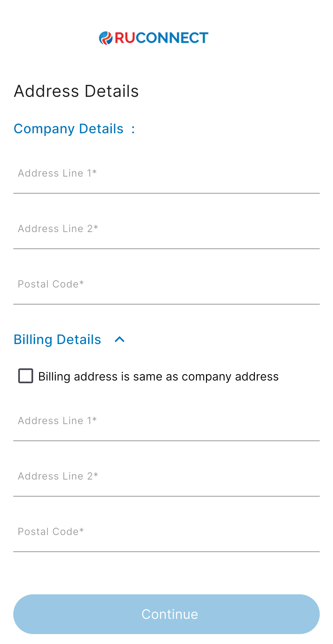Image resolution: width=333 pixels, height=644 pixels.
Task: Click the Billing Details section header
Action: tap(57, 339)
